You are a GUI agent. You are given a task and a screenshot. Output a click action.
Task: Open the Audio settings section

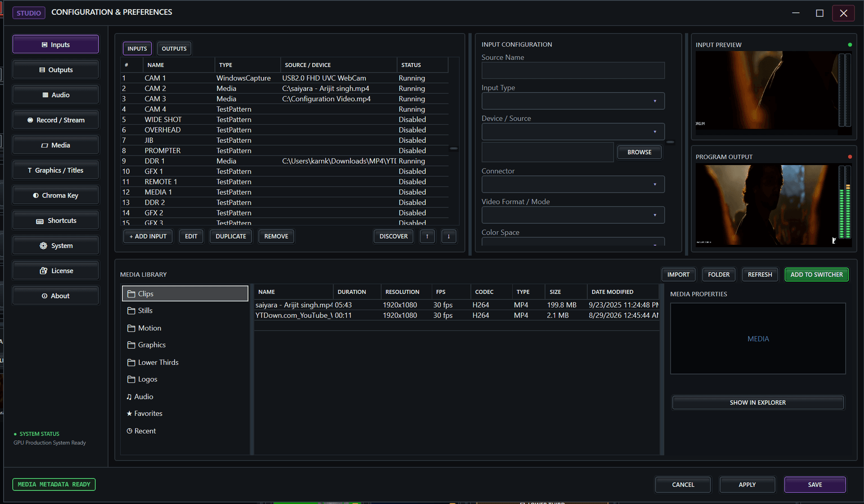[x=55, y=95]
